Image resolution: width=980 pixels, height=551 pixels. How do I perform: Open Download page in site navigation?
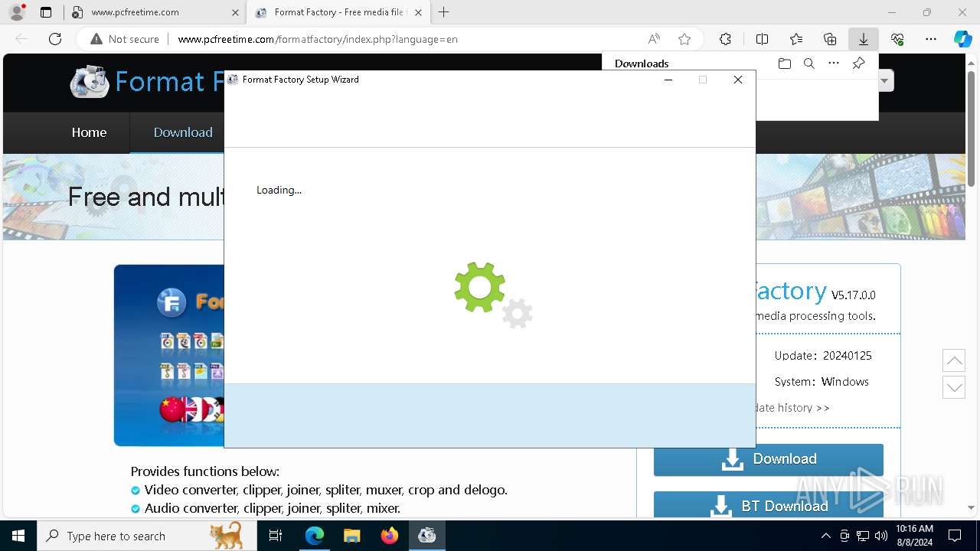point(183,132)
